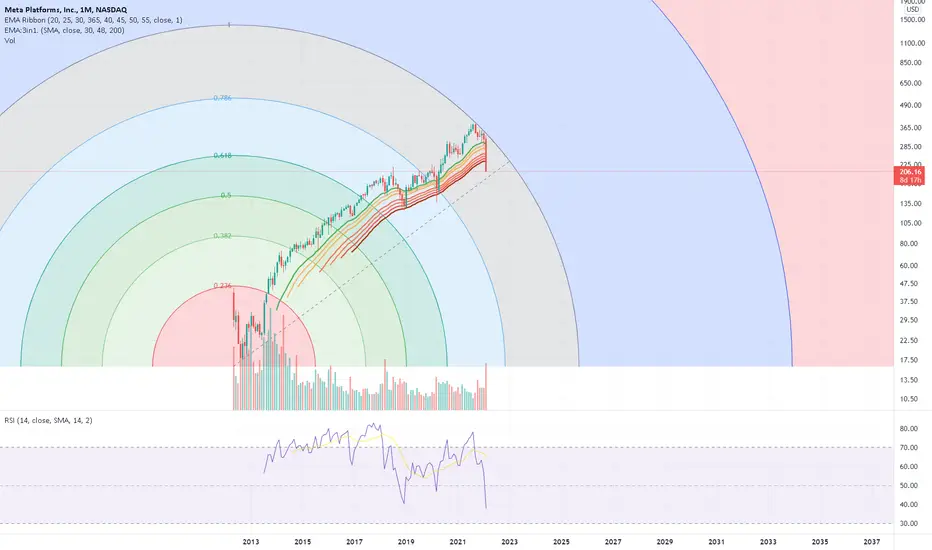This screenshot has width=932, height=550.
Task: Select the RSI (14, close, SMA) legend
Action: coord(48,420)
